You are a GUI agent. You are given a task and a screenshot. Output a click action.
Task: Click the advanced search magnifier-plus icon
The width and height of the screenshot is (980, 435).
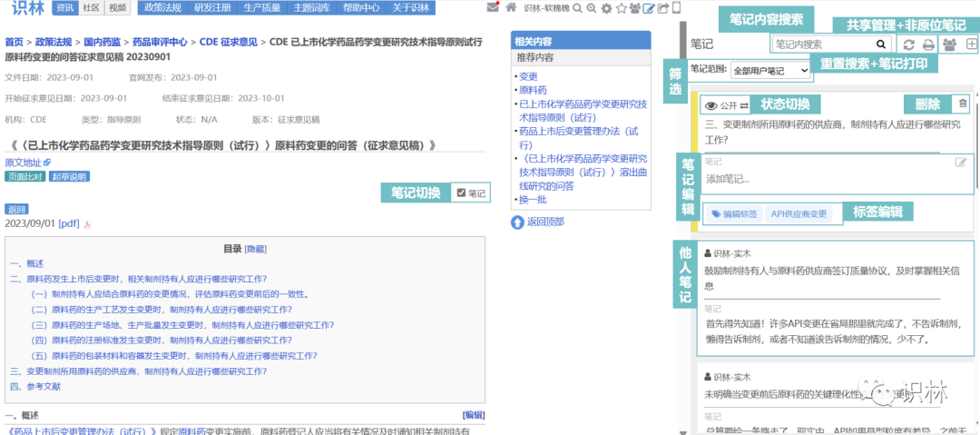point(592,8)
